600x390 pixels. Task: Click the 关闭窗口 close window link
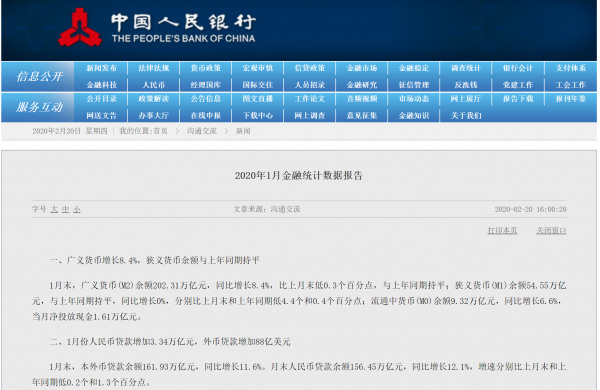551,230
